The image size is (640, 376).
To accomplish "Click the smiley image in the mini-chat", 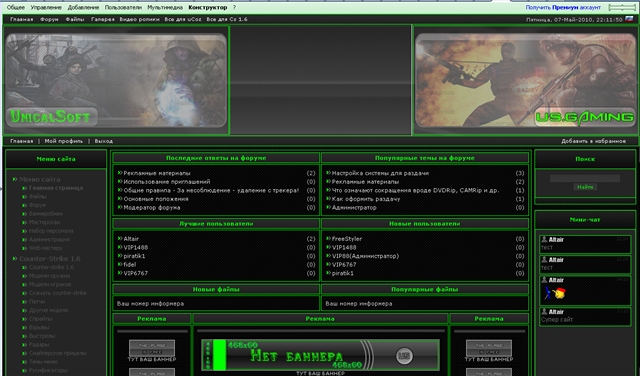I will pyautogui.click(x=554, y=292).
